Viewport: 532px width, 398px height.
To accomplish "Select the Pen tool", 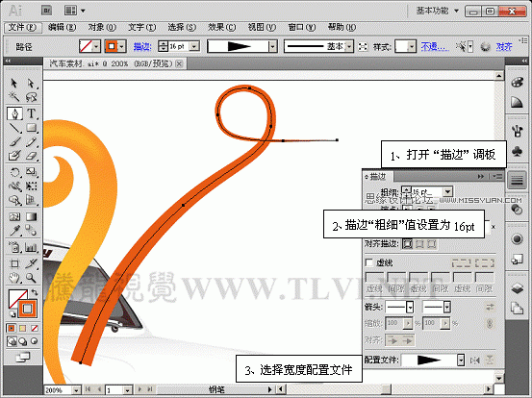I will coord(14,113).
